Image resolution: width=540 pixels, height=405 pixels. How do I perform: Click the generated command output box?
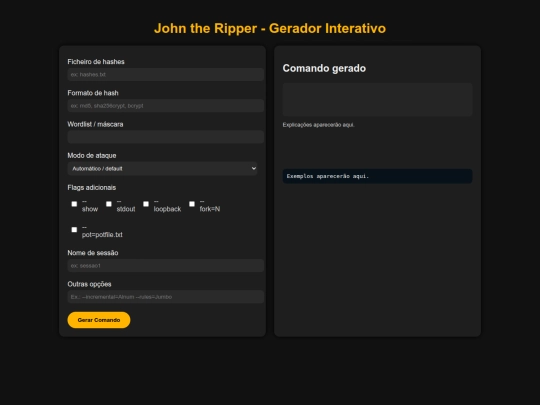377,100
